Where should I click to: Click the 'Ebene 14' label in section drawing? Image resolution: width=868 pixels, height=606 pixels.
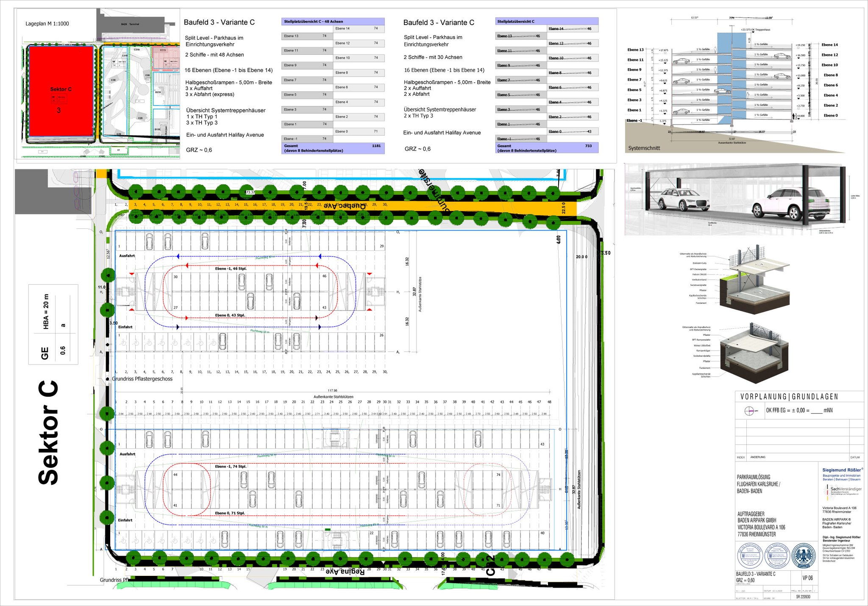pyautogui.click(x=829, y=45)
